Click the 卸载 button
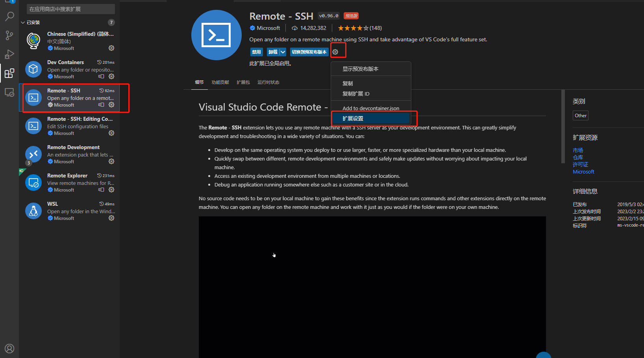The height and width of the screenshot is (358, 644). click(273, 52)
